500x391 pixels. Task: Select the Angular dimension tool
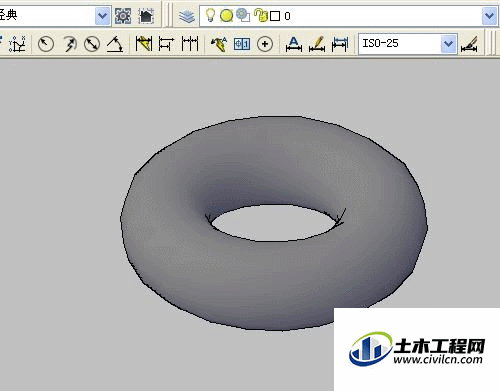(x=115, y=44)
